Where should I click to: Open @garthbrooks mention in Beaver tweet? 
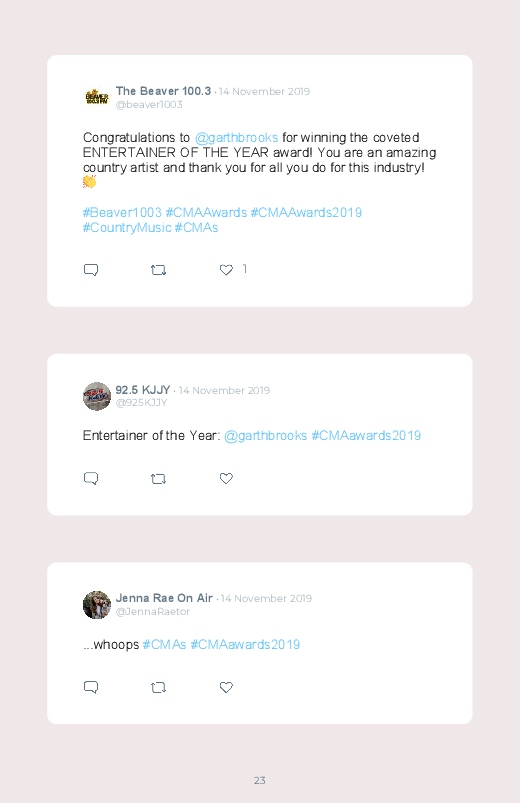point(236,138)
